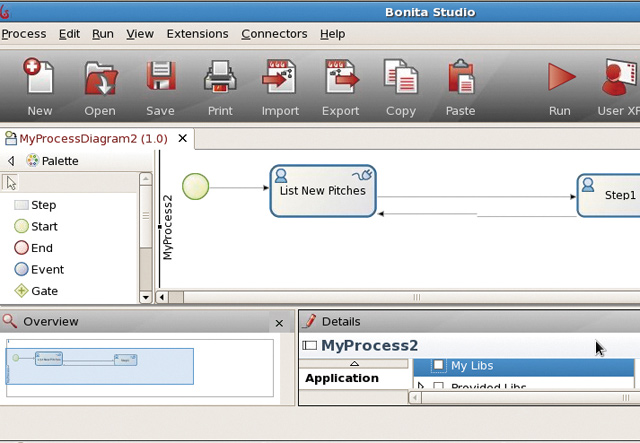Click the Details panel scrollbar left arrow

click(415, 397)
